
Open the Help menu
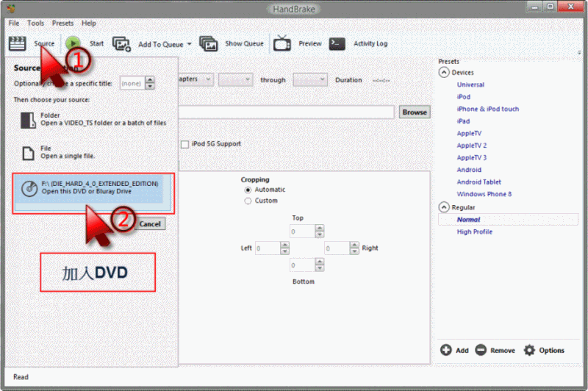[89, 24]
